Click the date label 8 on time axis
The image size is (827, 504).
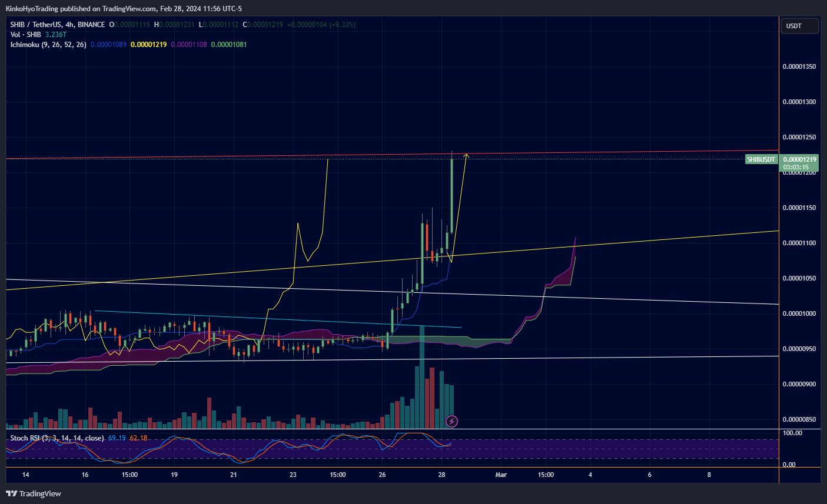pos(709,475)
